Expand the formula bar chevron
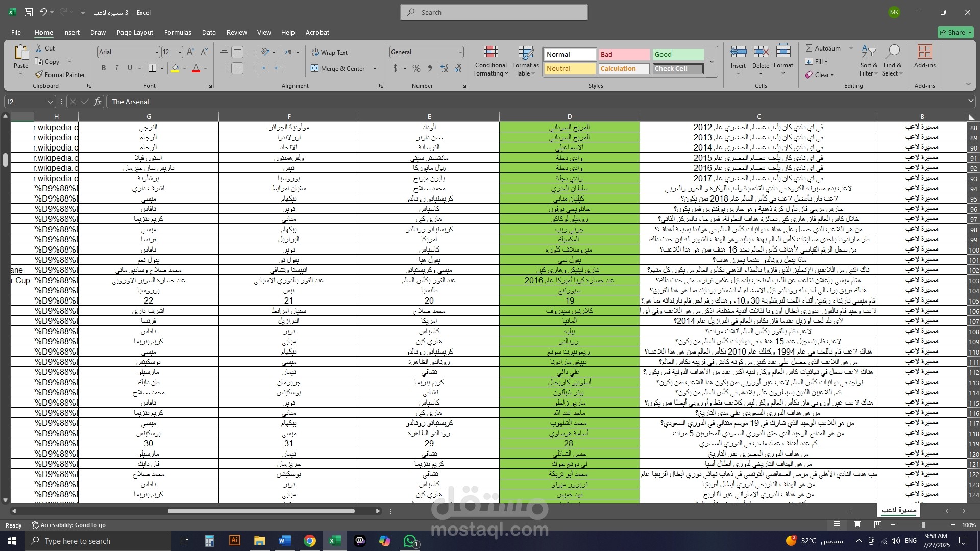Screen dimensions: 980x551 [x=970, y=102]
